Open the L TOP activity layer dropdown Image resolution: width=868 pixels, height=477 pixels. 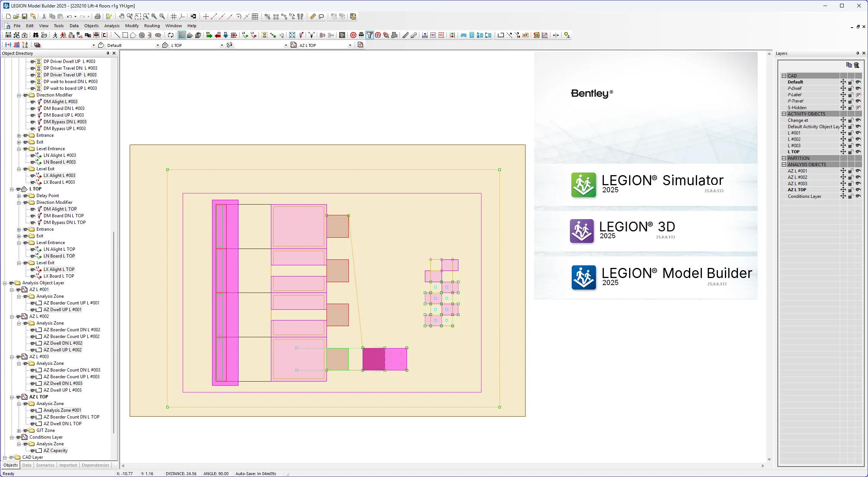[x=222, y=45]
